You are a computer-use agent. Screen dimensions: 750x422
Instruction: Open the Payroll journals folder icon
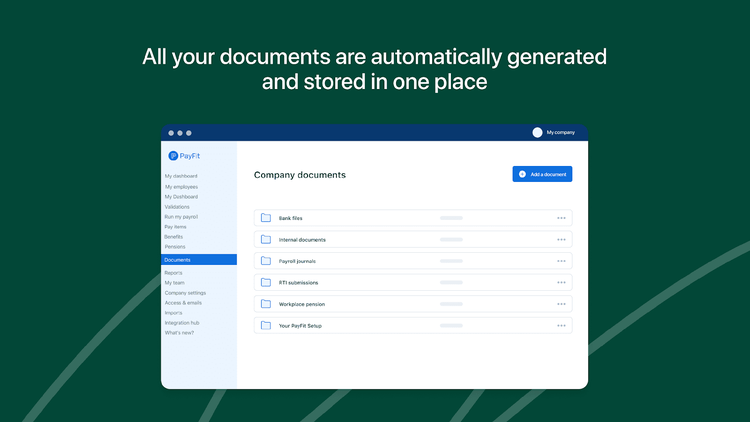tap(266, 261)
